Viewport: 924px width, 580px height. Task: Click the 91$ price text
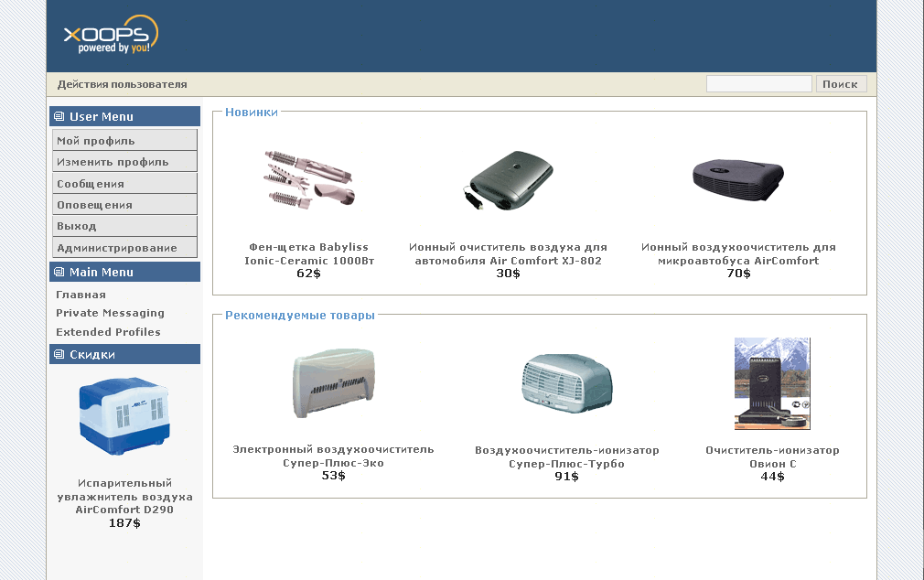click(567, 476)
